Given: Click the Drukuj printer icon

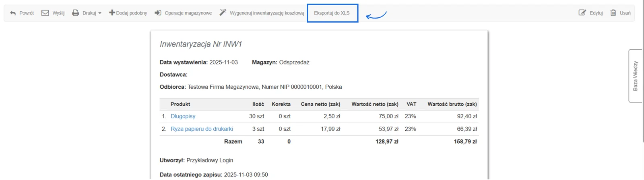Looking at the screenshot, I should tap(75, 13).
